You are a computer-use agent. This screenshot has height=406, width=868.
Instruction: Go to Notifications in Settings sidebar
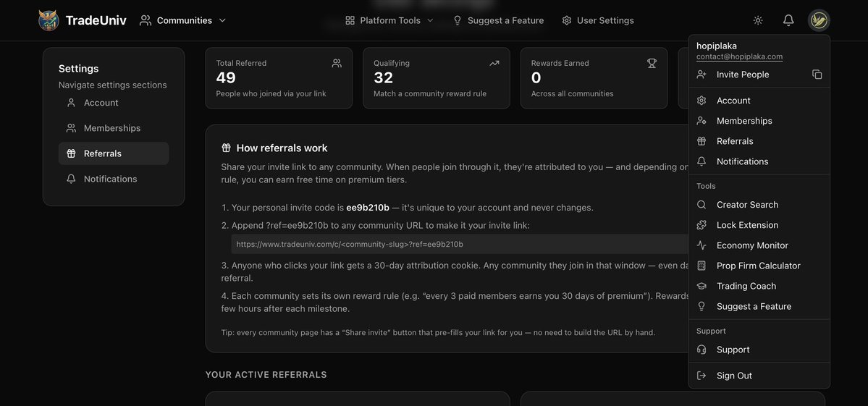click(114, 179)
